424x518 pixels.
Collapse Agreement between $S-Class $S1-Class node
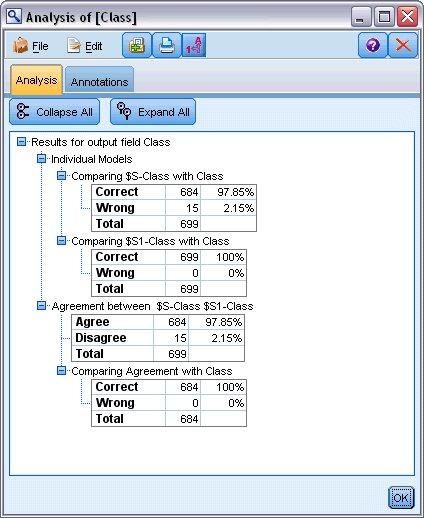point(41,305)
